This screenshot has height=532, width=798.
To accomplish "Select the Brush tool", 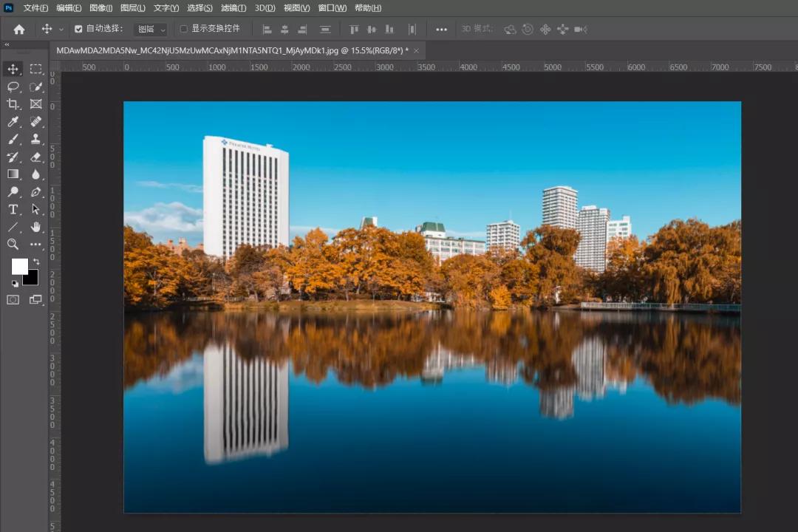I will click(x=13, y=139).
